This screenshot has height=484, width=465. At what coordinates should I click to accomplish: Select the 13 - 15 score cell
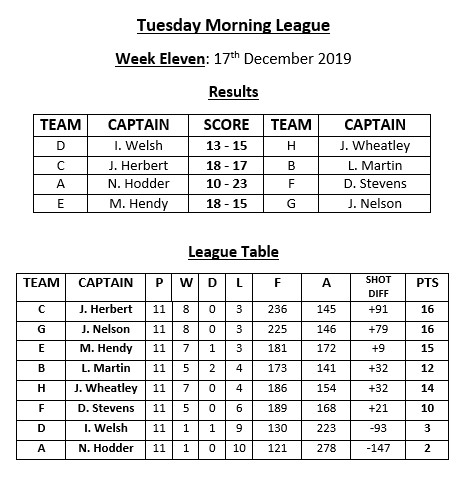tap(226, 146)
